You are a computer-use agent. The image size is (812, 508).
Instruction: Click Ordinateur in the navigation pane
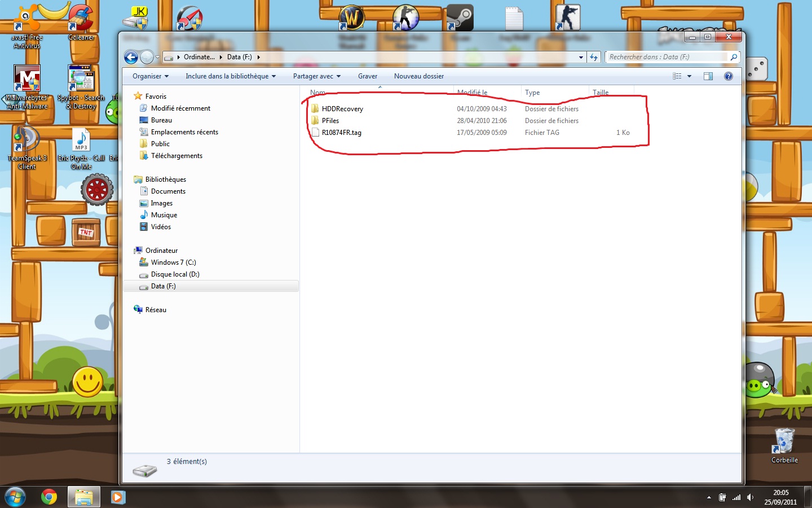(x=161, y=251)
